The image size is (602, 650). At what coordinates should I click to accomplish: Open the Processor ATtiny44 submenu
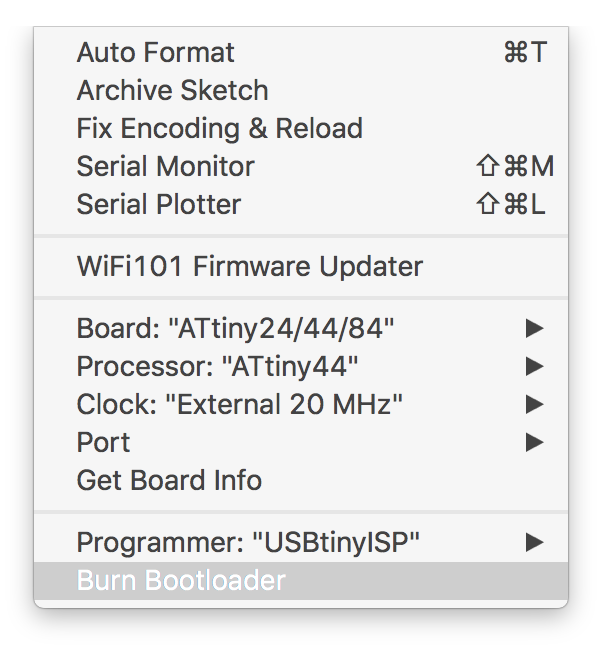[x=301, y=366]
